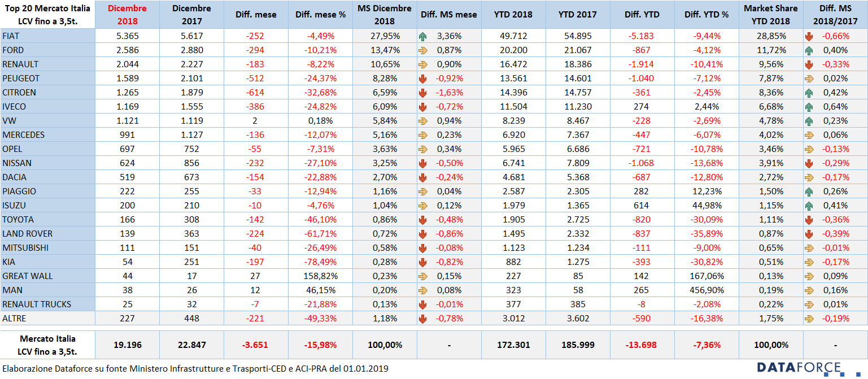Click the orange right arrow in MERCEDES' Diff. MS 2018/2017 cell
The height and width of the screenshot is (379, 868).
click(809, 135)
